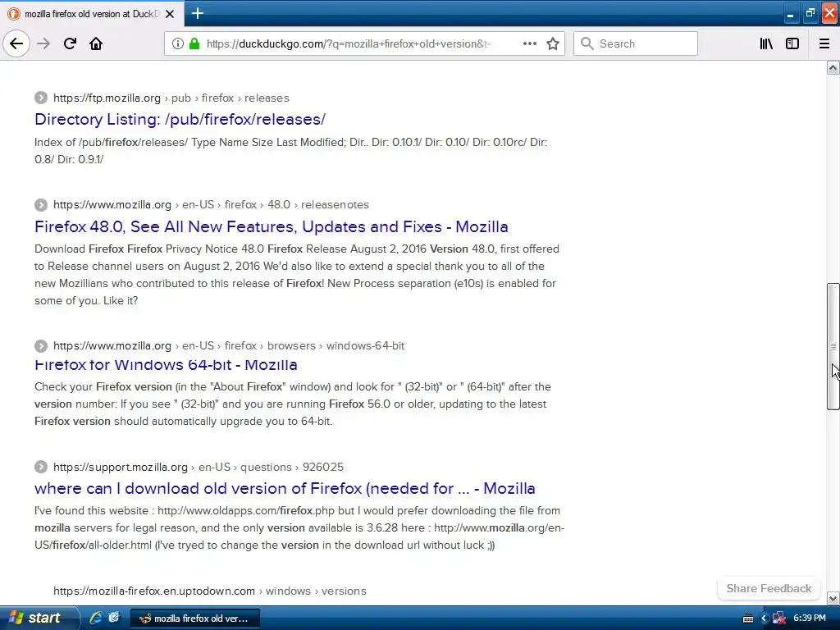Click the vertical scrollbar thumb
This screenshot has width=840, height=630.
pos(833,346)
